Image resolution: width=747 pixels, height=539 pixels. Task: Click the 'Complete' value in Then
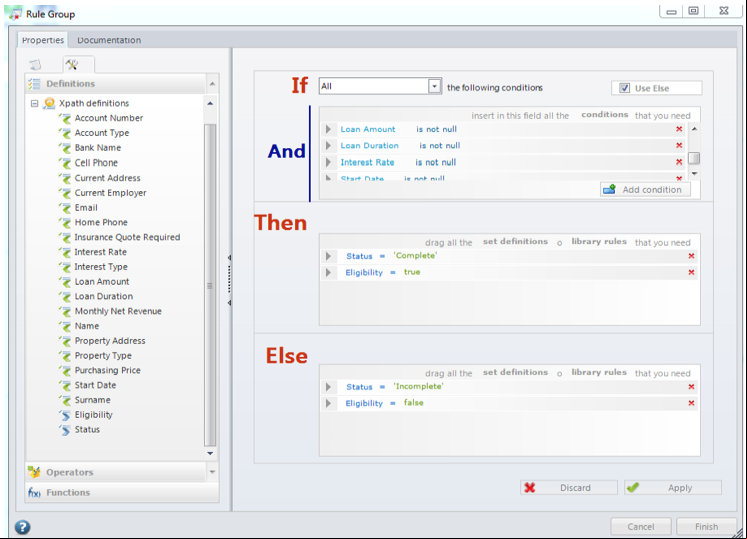tap(415, 255)
